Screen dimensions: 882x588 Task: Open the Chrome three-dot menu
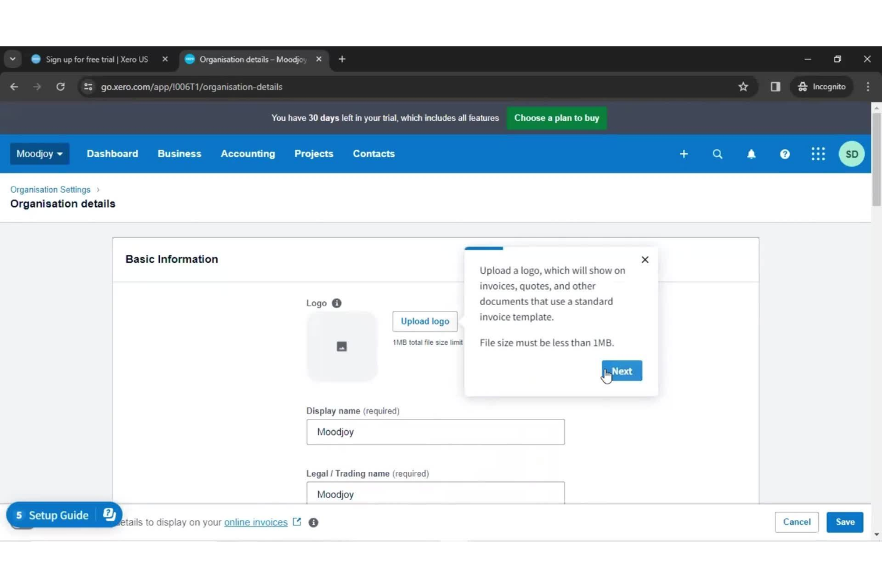tap(868, 87)
